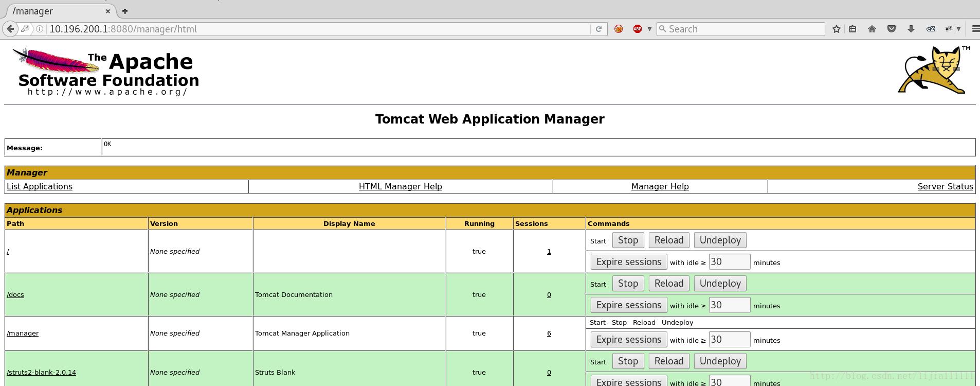Click session count 0 for struts2-blank

549,373
